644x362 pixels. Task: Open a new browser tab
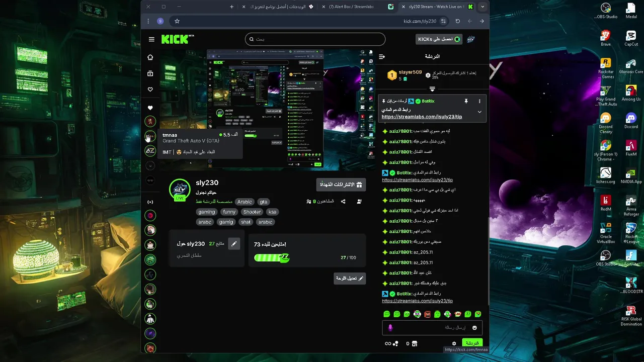(x=231, y=7)
